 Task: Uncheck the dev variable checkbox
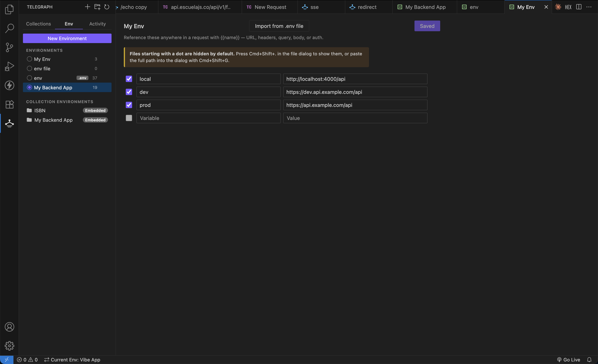[x=129, y=92]
